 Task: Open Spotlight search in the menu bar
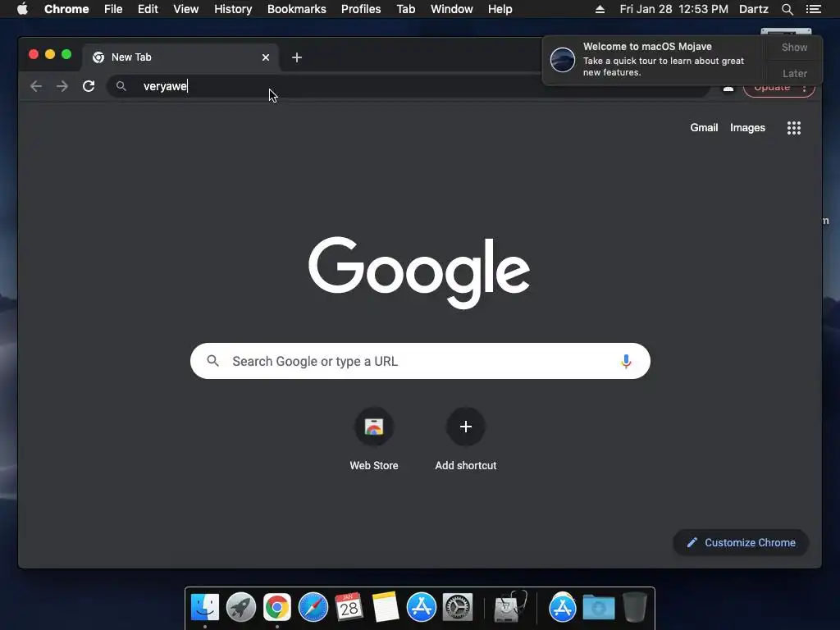pos(787,9)
